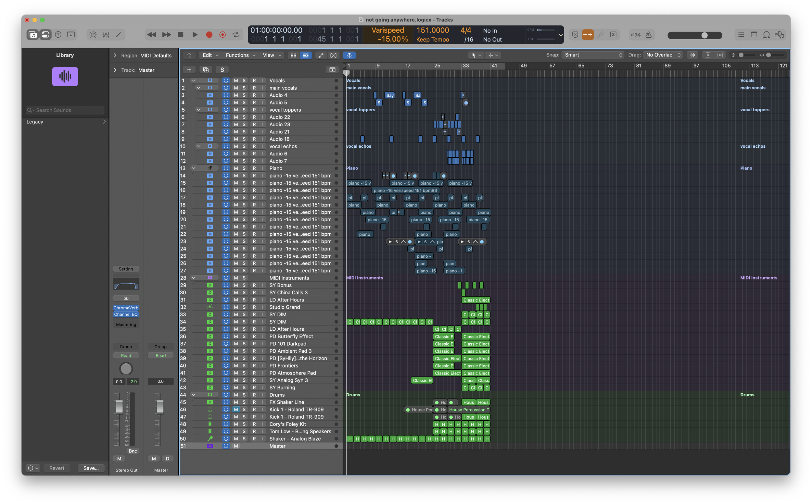Open the Functions menu
This screenshot has width=812, height=504.
(x=240, y=55)
